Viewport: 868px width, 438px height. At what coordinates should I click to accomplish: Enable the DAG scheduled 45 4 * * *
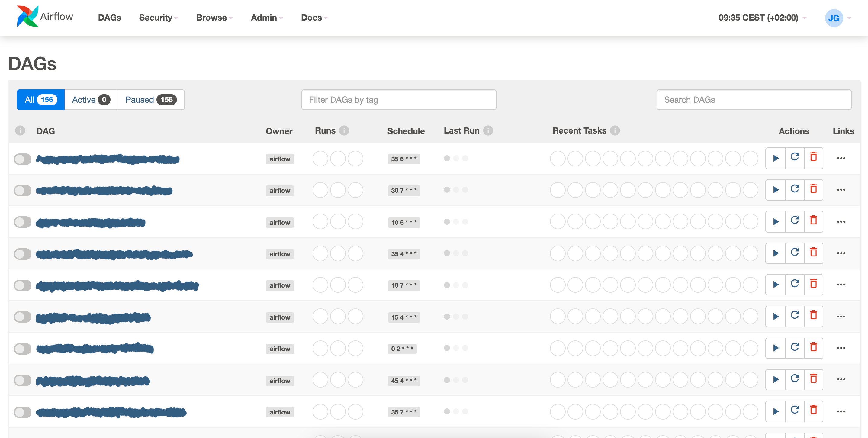(x=23, y=380)
